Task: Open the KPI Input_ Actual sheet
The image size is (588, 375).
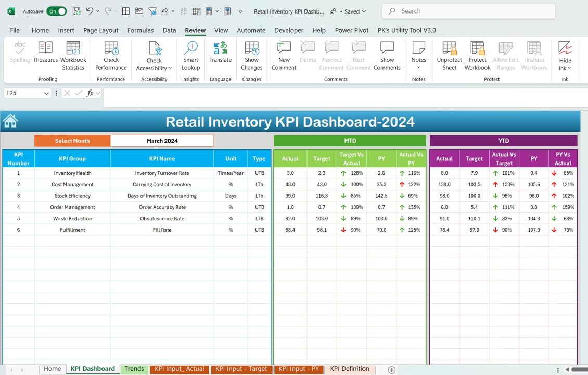Action: tap(179, 369)
